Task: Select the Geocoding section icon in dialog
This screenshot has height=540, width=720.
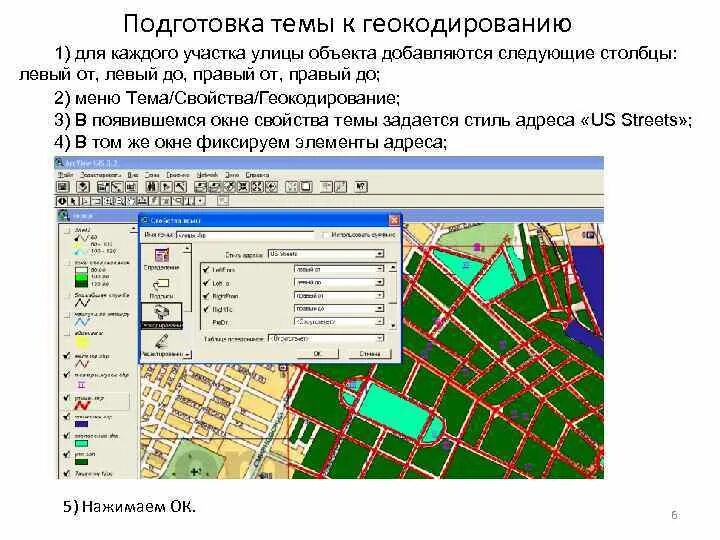Action: [161, 315]
